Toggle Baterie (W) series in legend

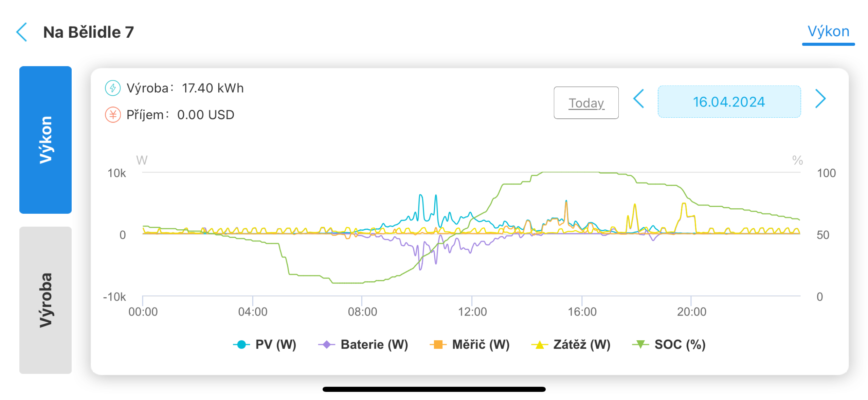coord(363,344)
